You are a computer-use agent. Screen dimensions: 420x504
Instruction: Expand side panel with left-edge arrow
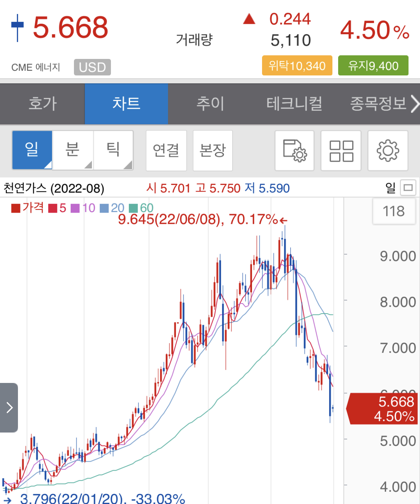point(9,407)
